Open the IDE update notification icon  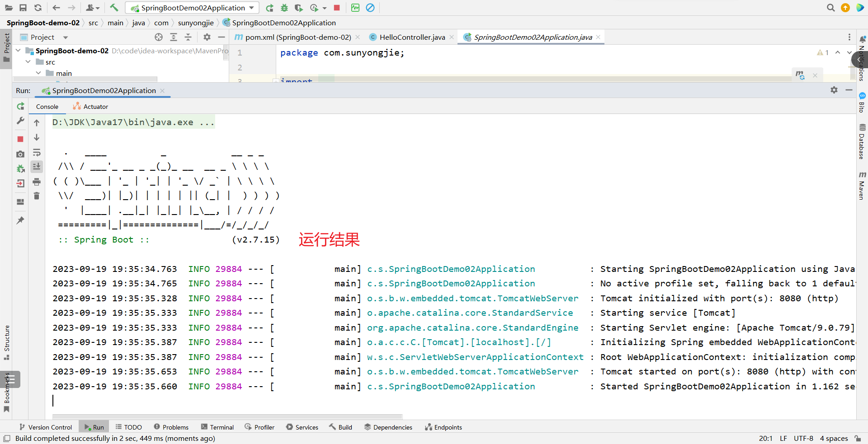845,8
